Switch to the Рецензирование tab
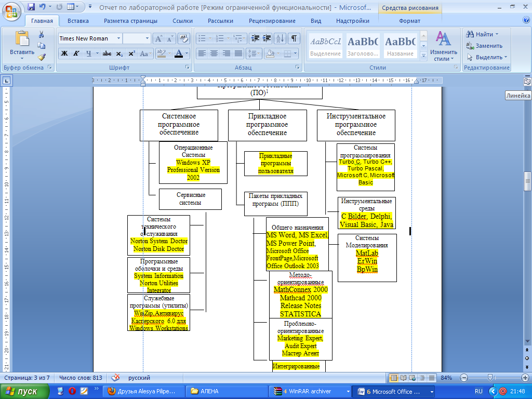This screenshot has width=532, height=399. (x=272, y=21)
